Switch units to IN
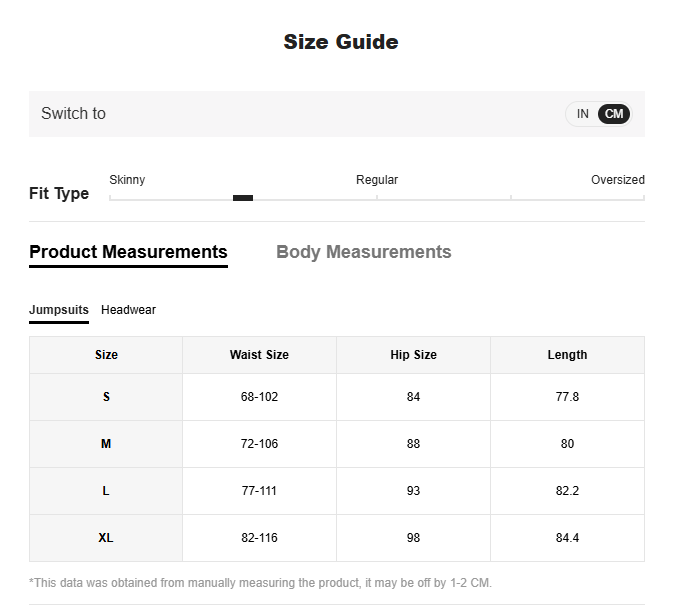This screenshot has width=676, height=609. [x=582, y=114]
